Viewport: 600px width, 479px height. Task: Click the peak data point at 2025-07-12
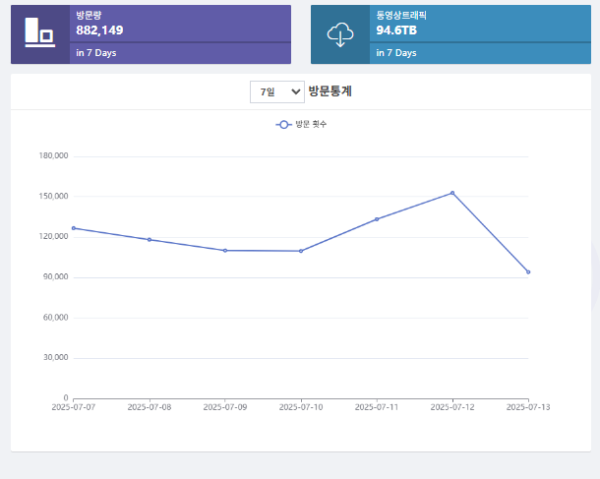(452, 193)
